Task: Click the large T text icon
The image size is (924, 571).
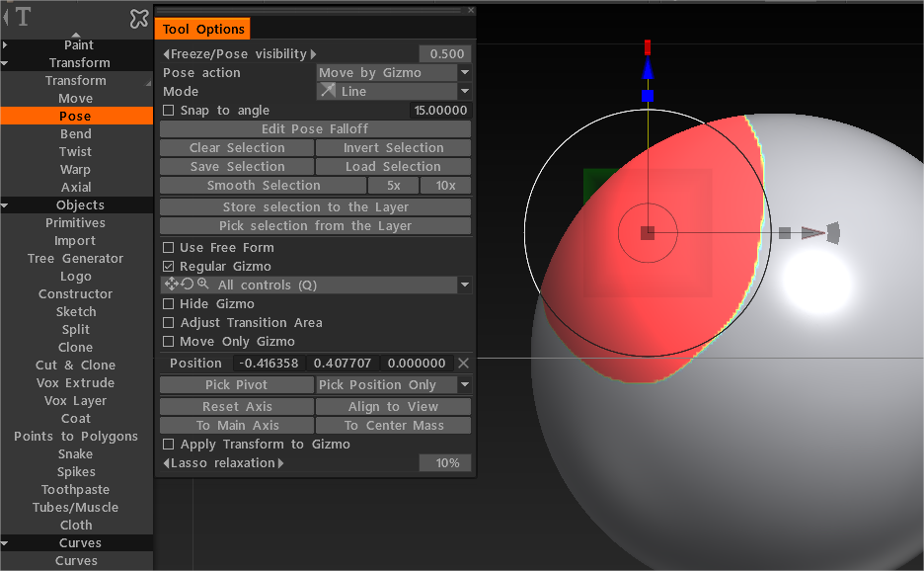Action: (23, 17)
